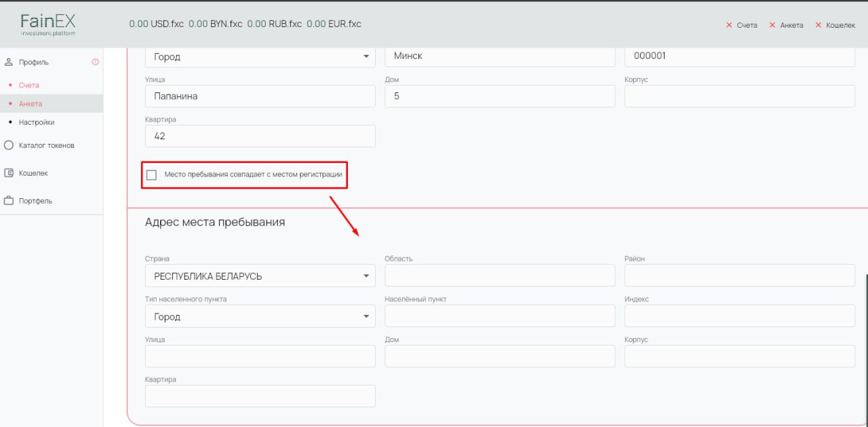Click the FainEX logo

pyautogui.click(x=47, y=24)
